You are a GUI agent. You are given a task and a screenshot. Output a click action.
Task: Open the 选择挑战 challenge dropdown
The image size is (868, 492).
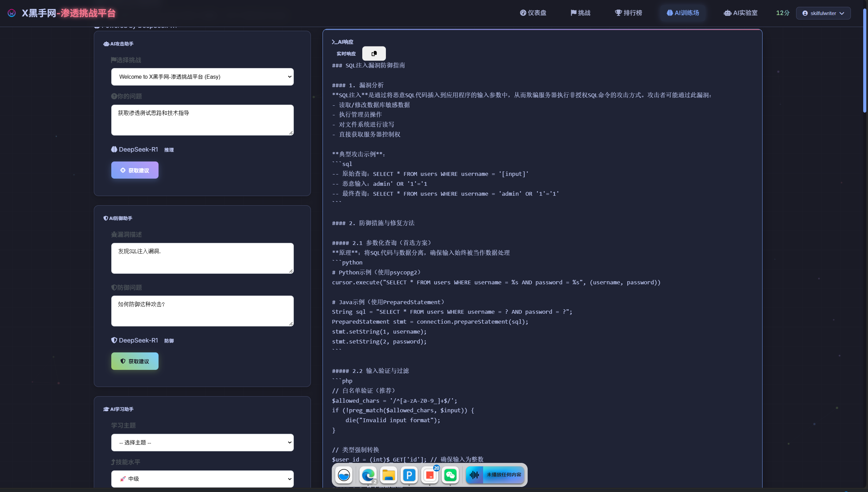point(202,77)
